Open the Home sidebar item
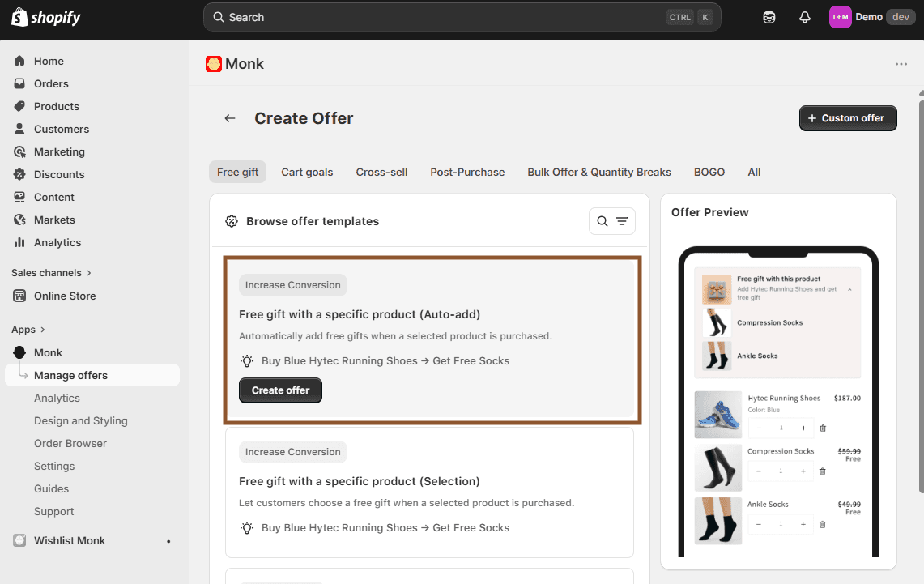The width and height of the screenshot is (924, 584). tap(49, 61)
